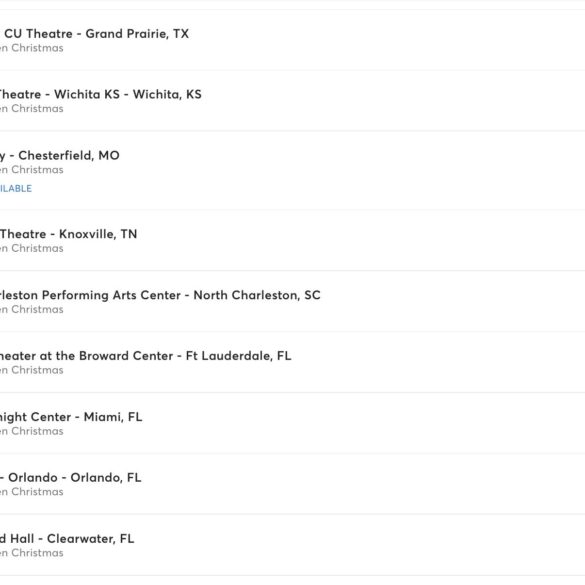Click Christmas subtitle under Grand Prairie listing

(32, 48)
